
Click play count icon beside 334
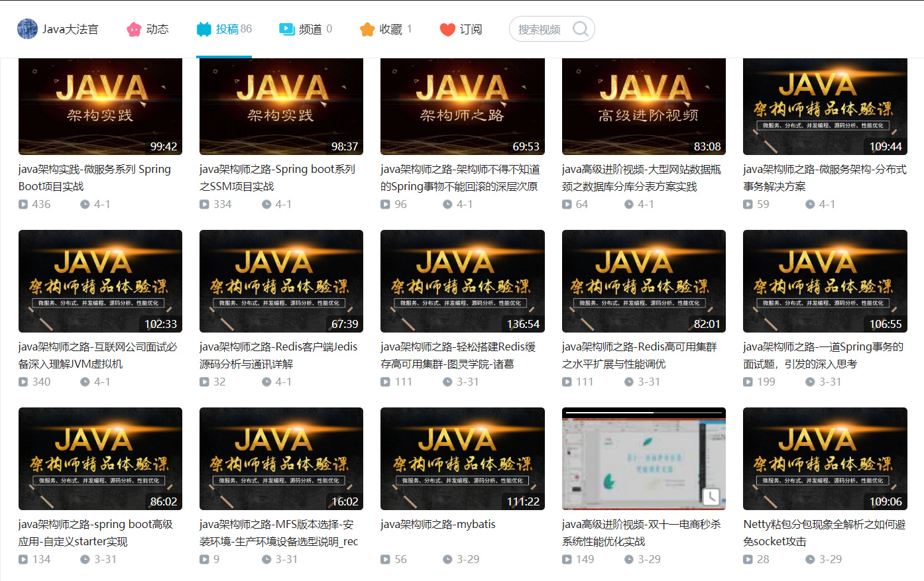[x=204, y=204]
